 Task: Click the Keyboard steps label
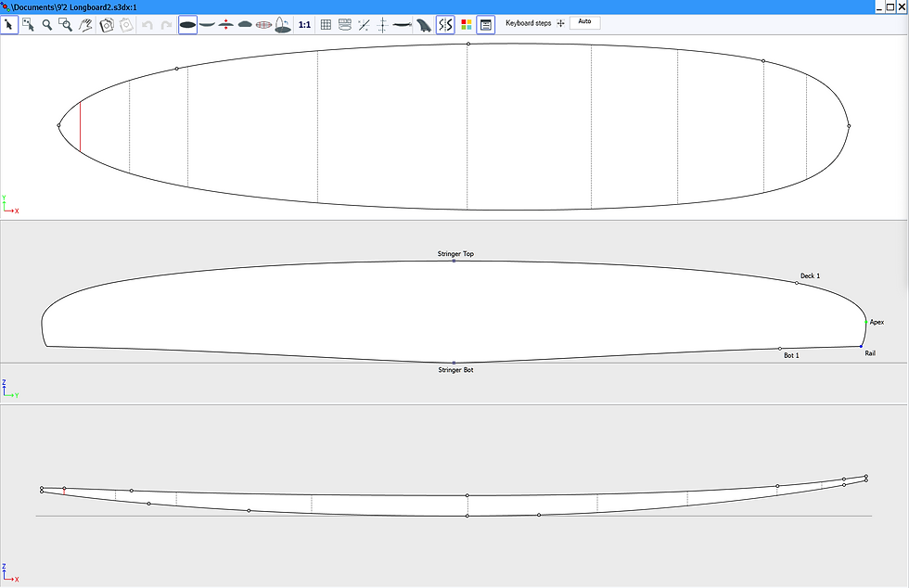pos(528,23)
